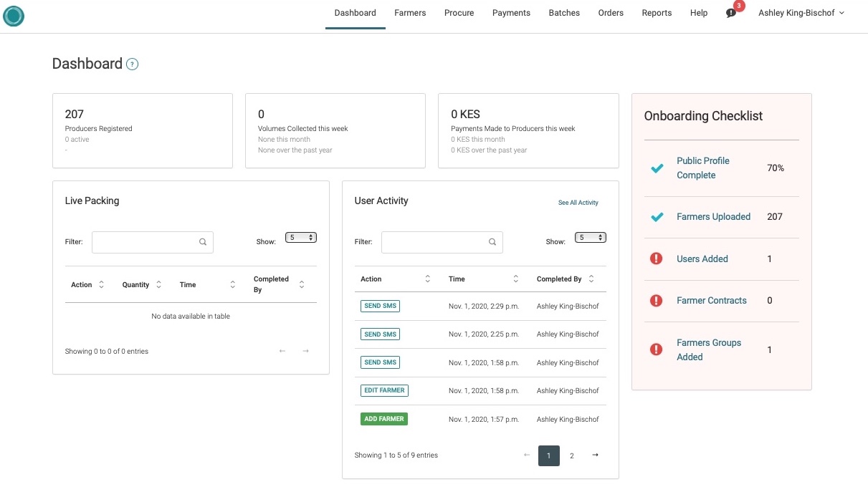The height and width of the screenshot is (497, 868).
Task: Go to next User Activity page arrow
Action: (x=595, y=455)
